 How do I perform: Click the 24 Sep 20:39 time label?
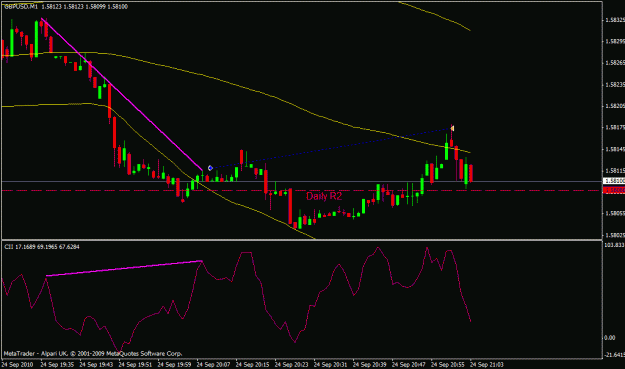[x=369, y=364]
